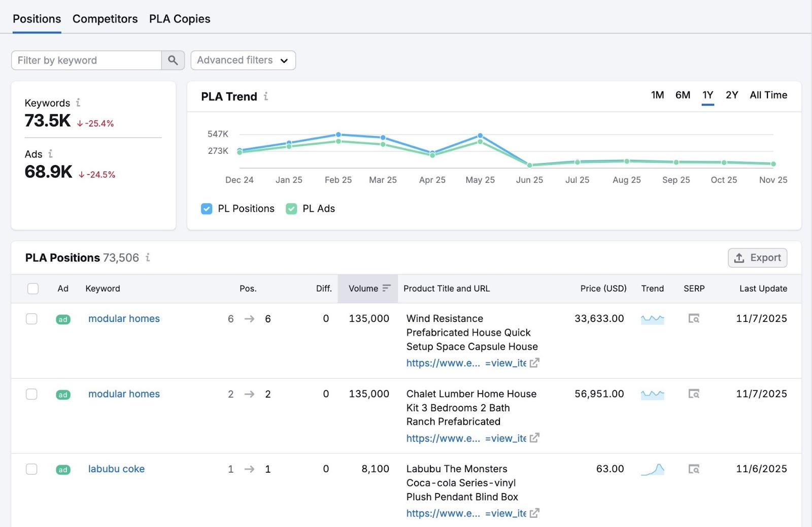Uncheck the PL Positions checkbox
Image resolution: width=812 pixels, height=527 pixels.
coord(207,209)
